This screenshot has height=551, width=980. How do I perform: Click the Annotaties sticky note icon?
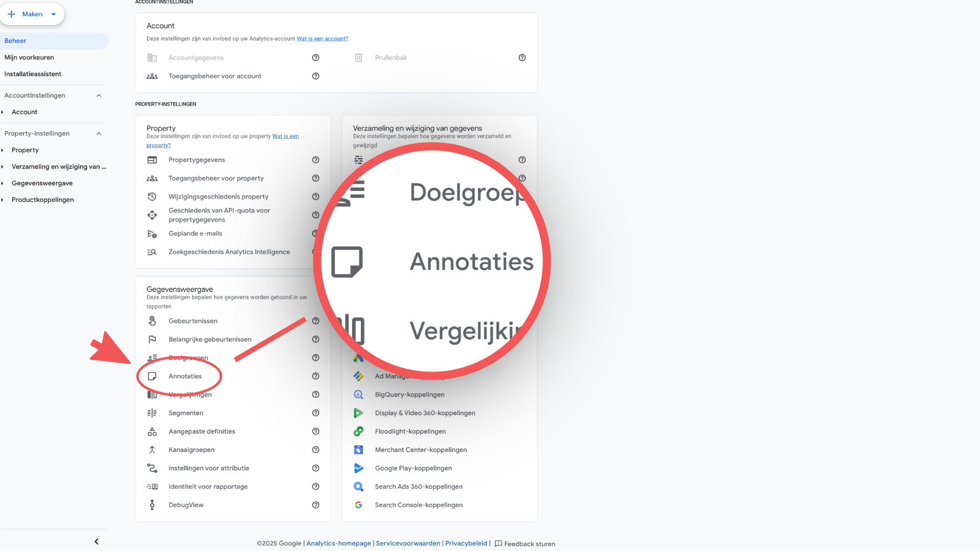[x=152, y=376]
